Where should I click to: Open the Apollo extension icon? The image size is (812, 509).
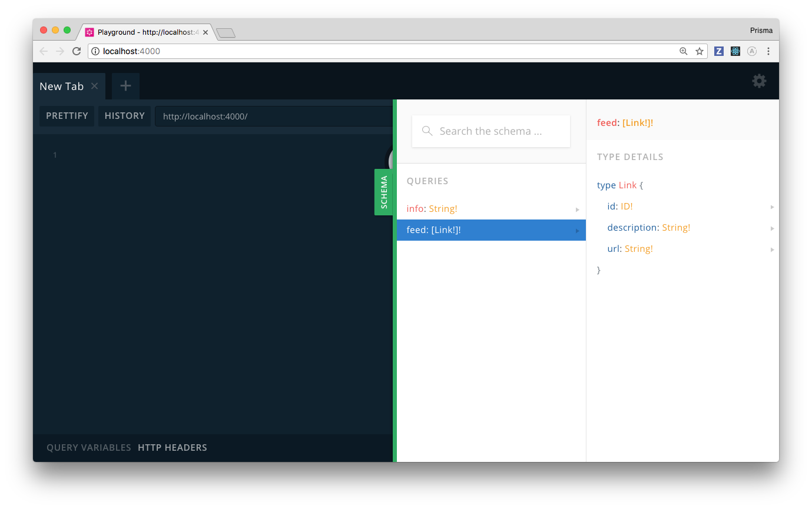pos(752,51)
